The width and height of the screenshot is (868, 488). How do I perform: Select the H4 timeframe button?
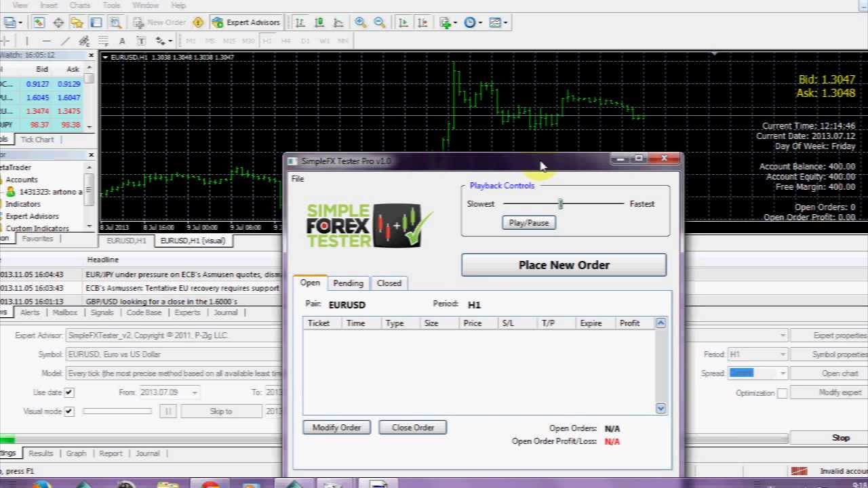pyautogui.click(x=286, y=41)
